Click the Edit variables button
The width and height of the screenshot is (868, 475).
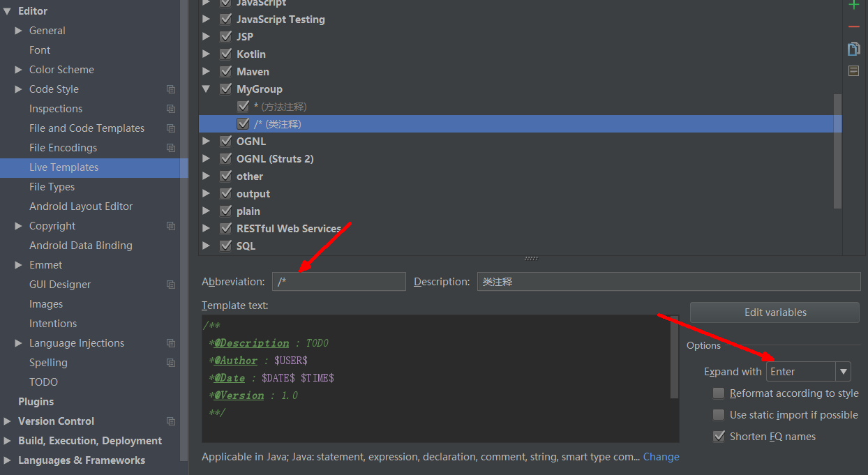click(775, 312)
